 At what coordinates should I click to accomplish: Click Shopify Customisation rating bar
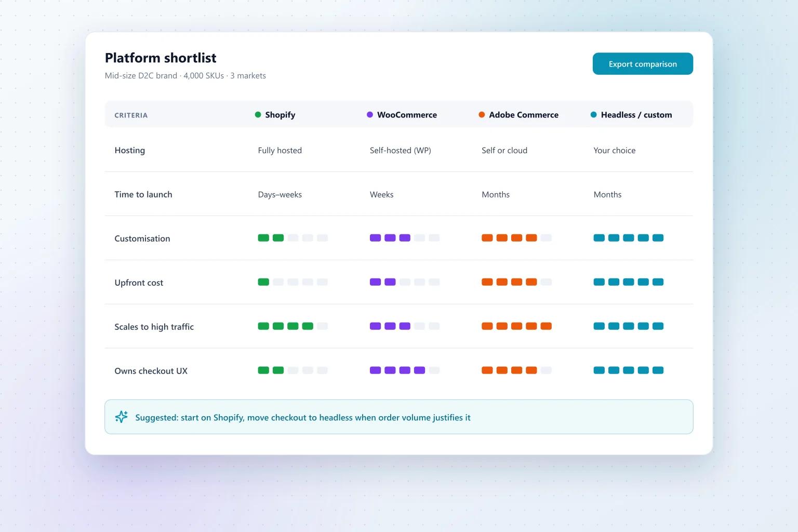coord(293,238)
